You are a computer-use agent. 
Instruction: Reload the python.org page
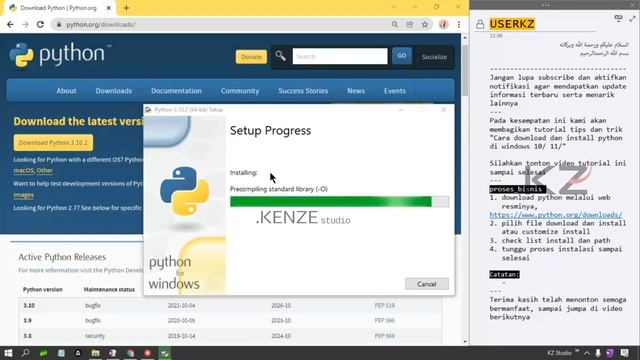(x=40, y=24)
